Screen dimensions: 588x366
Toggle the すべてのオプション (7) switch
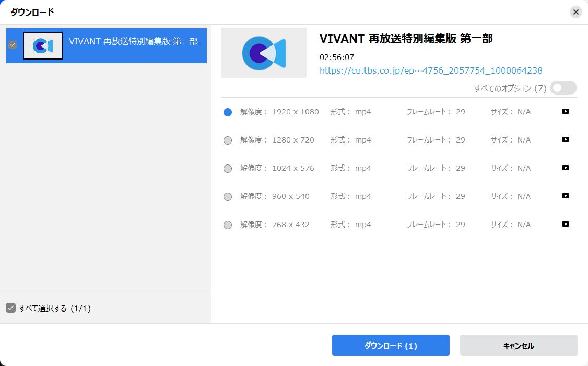[563, 88]
